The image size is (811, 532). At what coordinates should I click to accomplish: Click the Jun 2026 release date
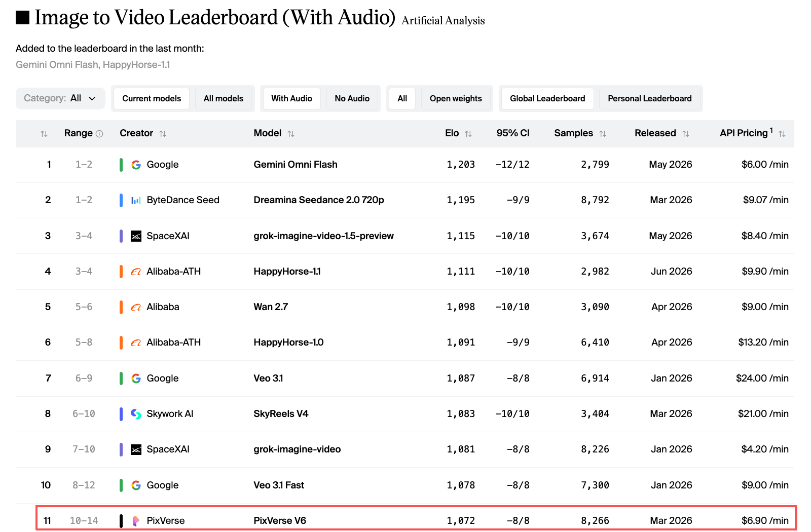[671, 272]
